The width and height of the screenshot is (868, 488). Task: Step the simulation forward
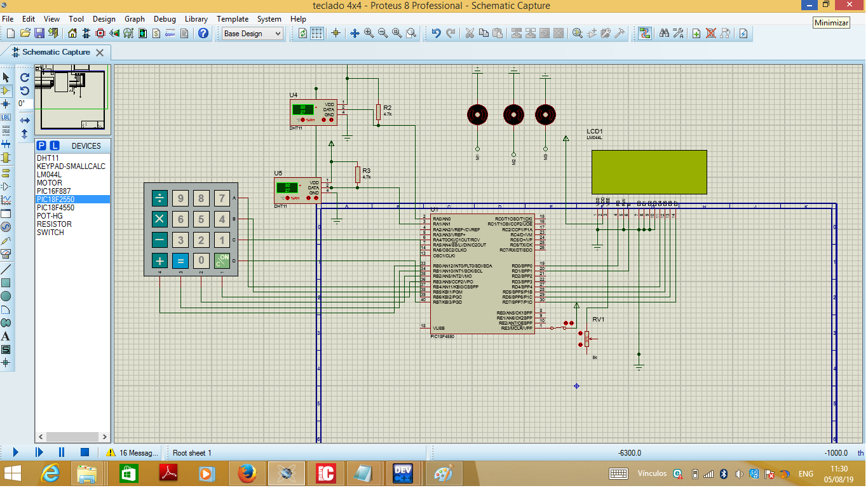tap(39, 452)
